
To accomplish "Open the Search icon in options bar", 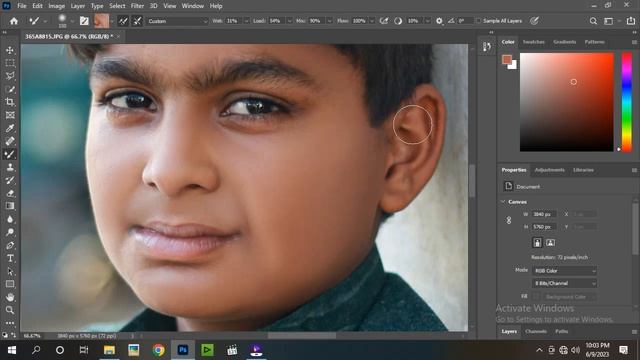I will coord(593,21).
